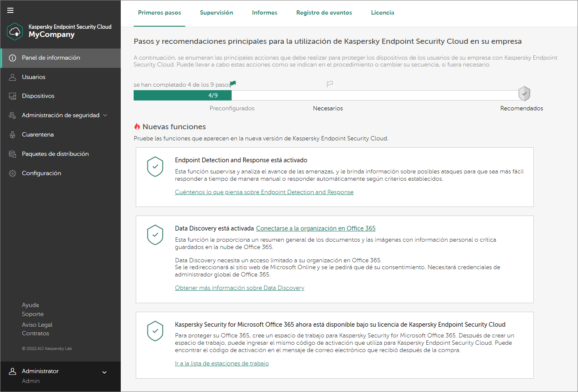This screenshot has height=392, width=578.
Task: Click the Usuarios person icon
Action: point(12,77)
